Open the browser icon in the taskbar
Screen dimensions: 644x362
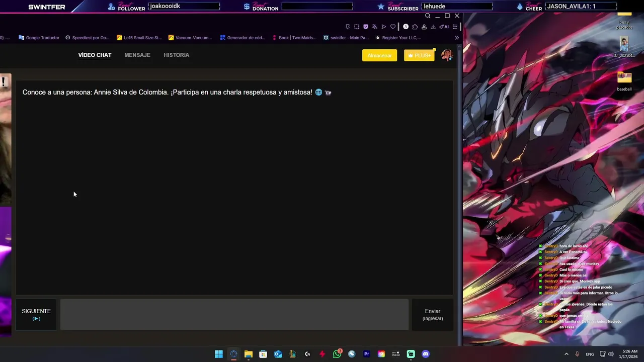coord(233,354)
